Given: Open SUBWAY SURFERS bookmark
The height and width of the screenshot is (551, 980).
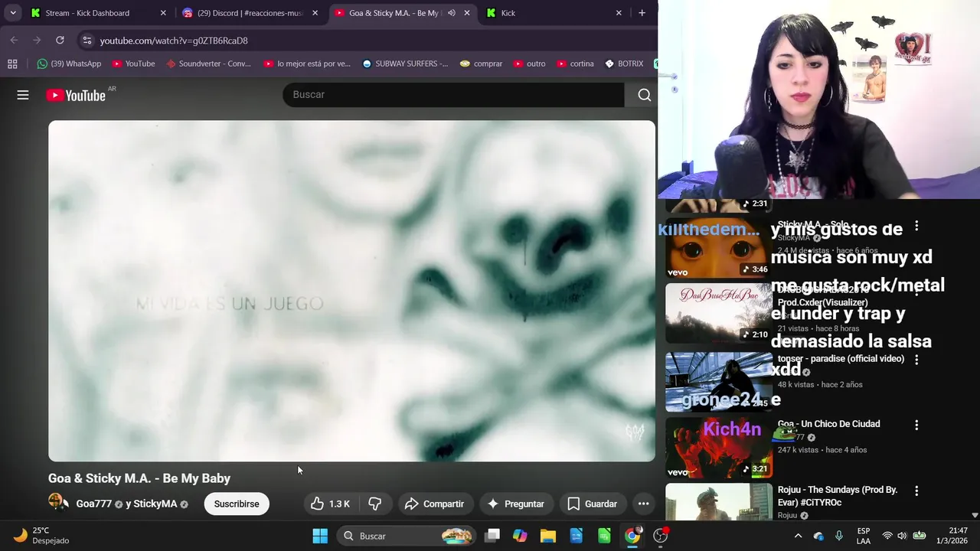Looking at the screenshot, I should click(406, 64).
